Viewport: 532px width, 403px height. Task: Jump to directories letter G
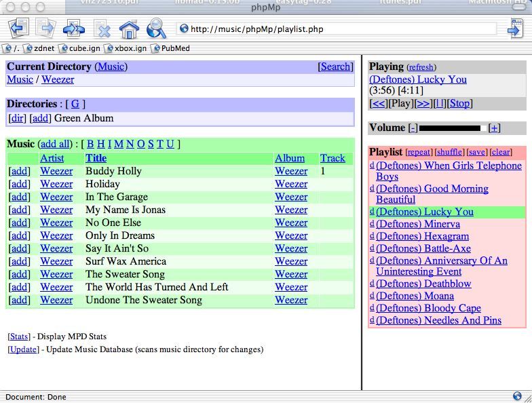75,104
